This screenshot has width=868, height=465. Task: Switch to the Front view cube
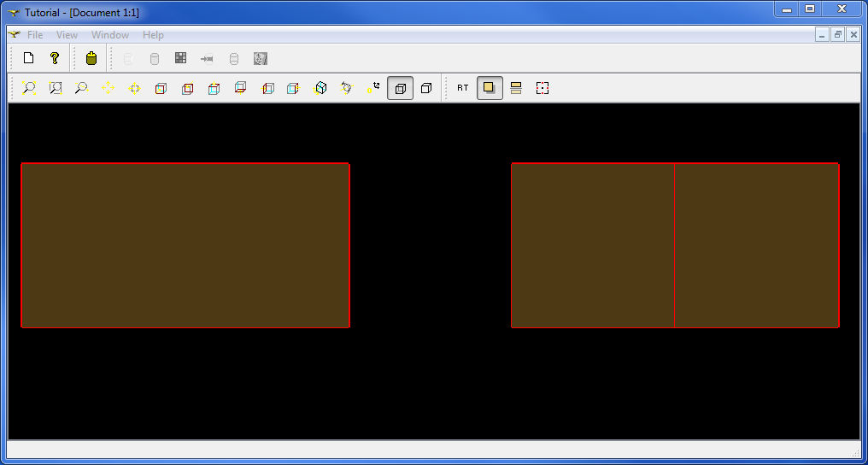pyautogui.click(x=161, y=88)
